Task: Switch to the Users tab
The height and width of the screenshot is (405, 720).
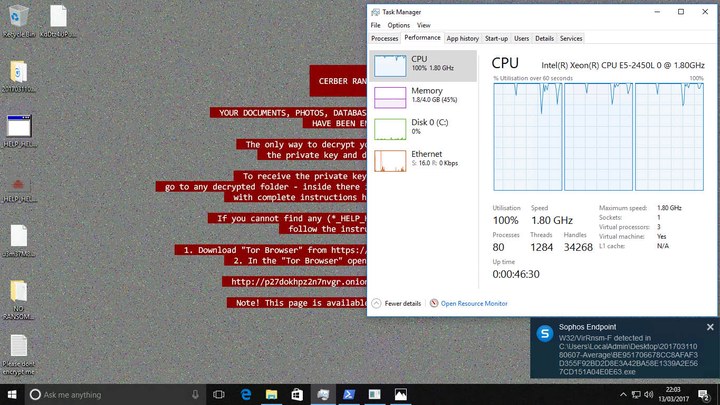Action: click(521, 39)
